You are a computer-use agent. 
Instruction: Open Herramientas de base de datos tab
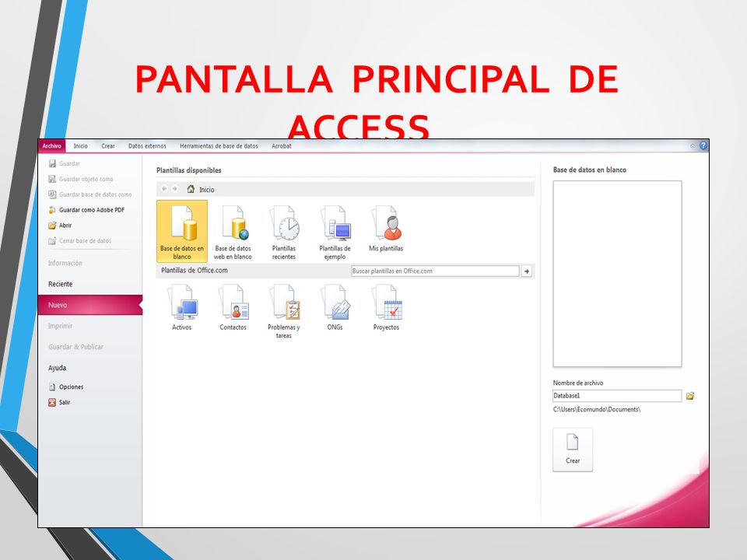pos(219,146)
